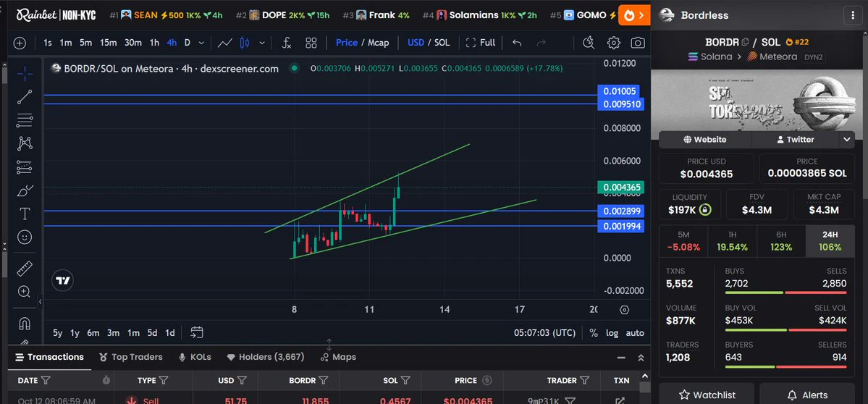Select the 24H stats tab

[x=830, y=241]
